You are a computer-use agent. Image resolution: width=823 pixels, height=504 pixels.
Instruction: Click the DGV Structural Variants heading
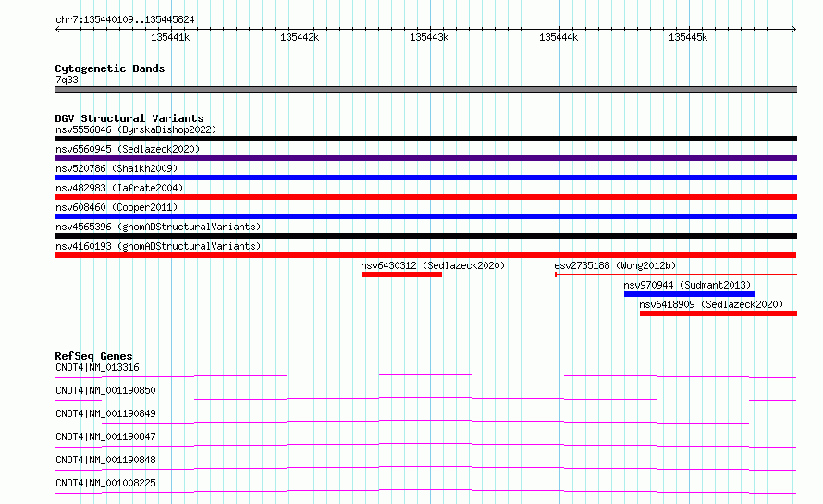(129, 118)
